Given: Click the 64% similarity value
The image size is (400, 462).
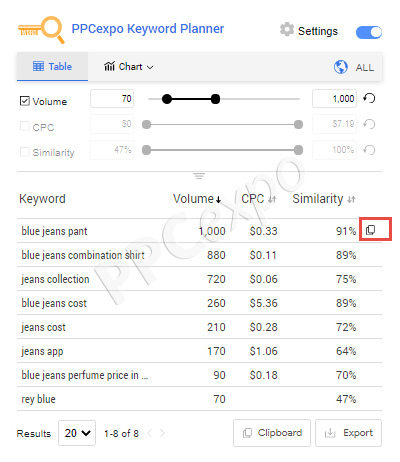Looking at the screenshot, I should (346, 351).
